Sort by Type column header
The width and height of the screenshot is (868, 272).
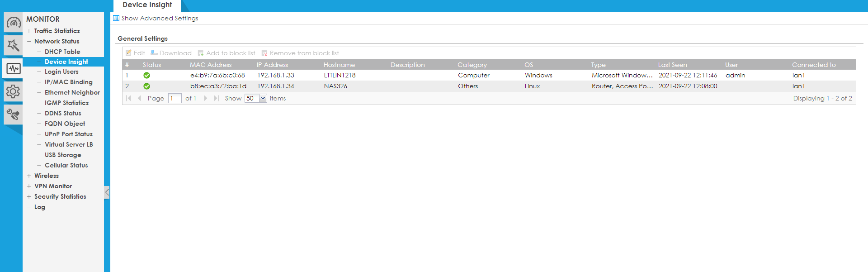598,65
